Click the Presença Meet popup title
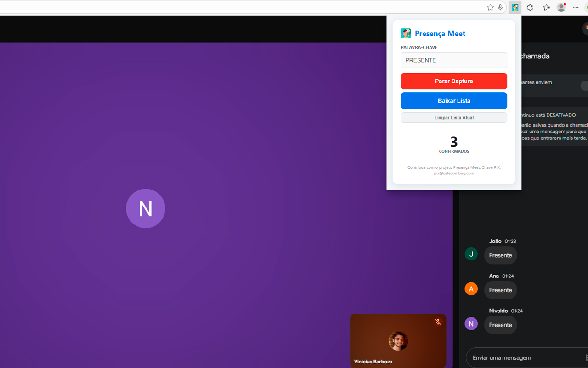588x368 pixels. [440, 34]
